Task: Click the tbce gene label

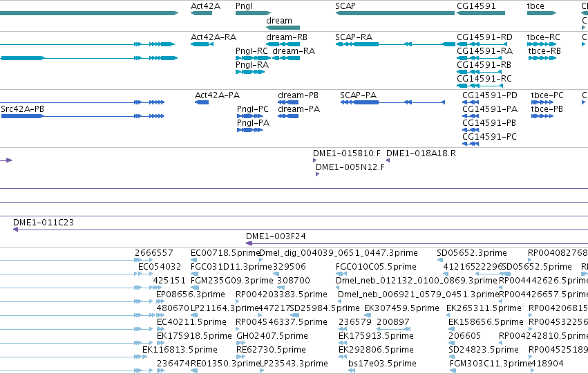Action: pos(535,6)
